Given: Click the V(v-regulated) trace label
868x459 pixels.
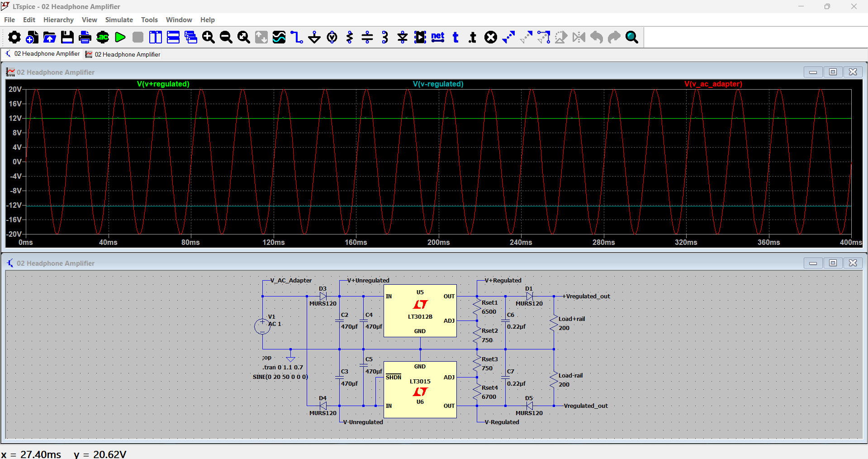Looking at the screenshot, I should point(438,84).
